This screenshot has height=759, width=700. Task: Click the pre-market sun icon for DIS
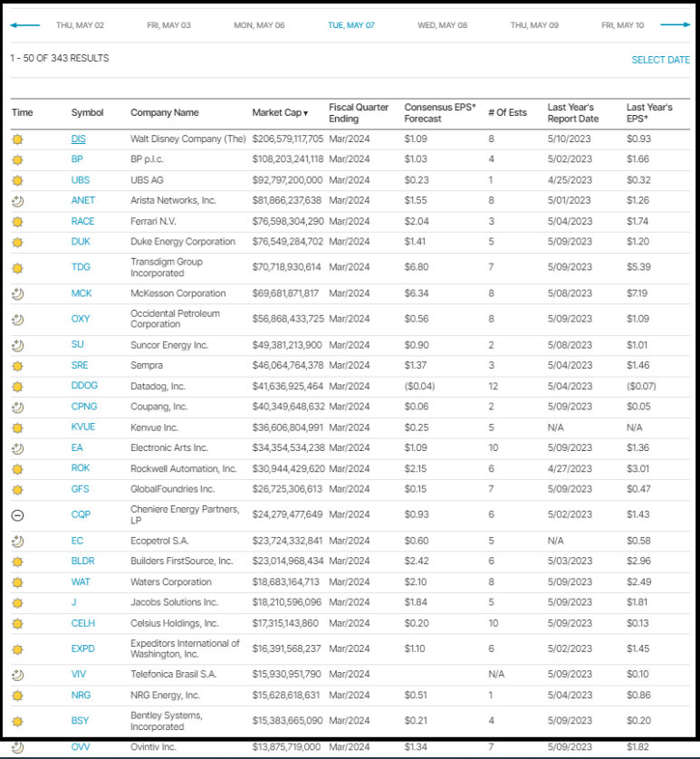click(17, 139)
